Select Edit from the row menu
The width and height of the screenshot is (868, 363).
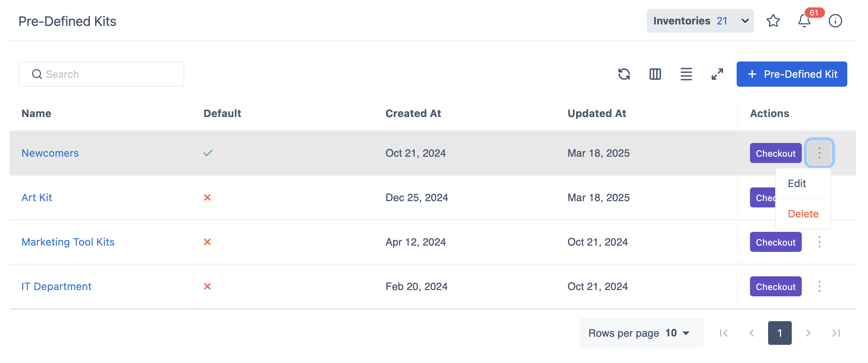click(797, 184)
